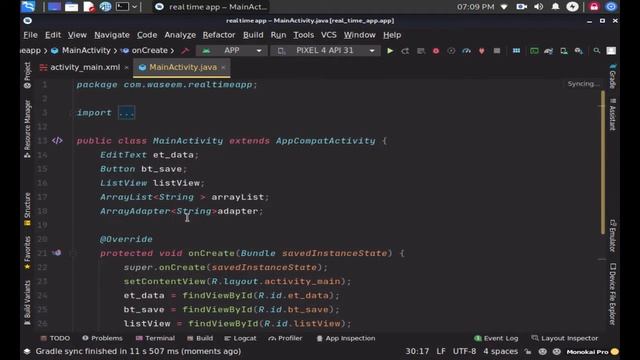Click the taskbar web browser globe icon
Viewport: 640px width, 360px height.
105,7
